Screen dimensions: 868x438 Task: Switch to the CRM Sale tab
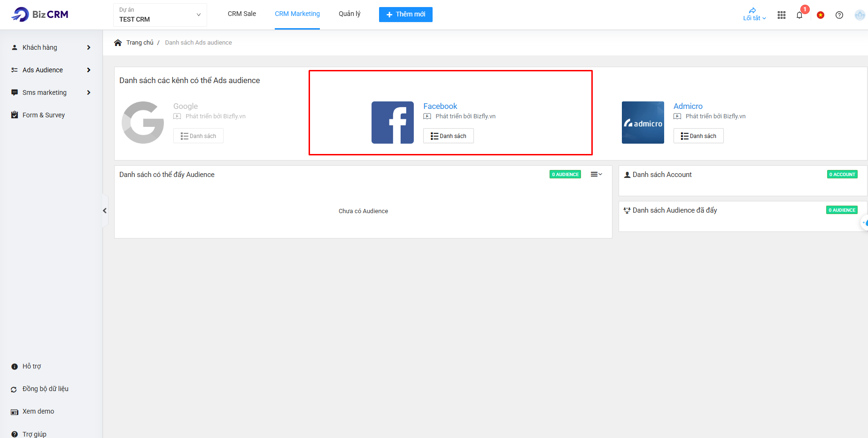point(242,14)
